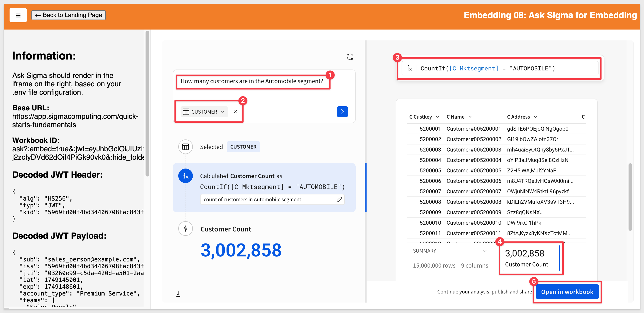Click the Open in workbook button

[x=567, y=292]
